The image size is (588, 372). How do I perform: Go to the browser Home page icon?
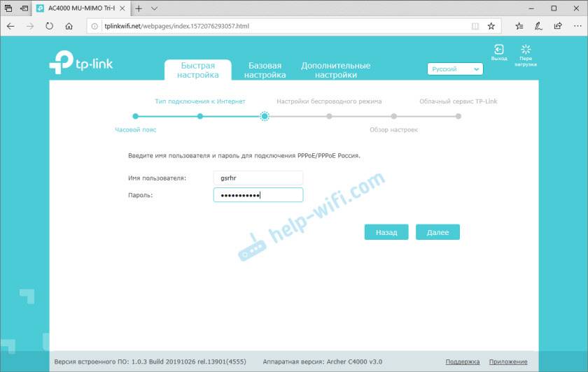coord(69,27)
